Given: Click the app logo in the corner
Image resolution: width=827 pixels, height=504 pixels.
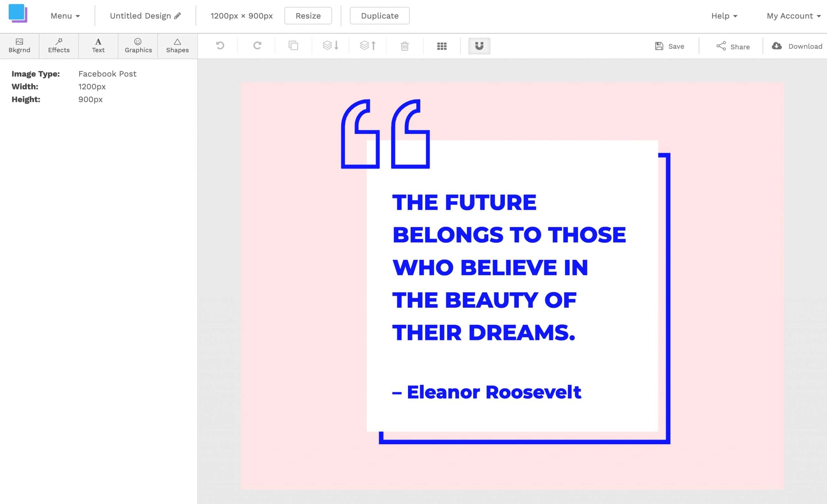Looking at the screenshot, I should (18, 13).
